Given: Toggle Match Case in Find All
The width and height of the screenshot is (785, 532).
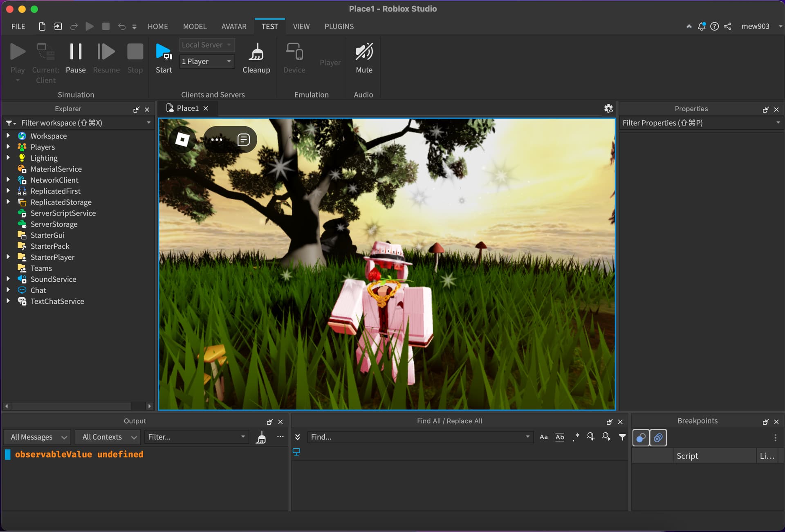Looking at the screenshot, I should (x=543, y=437).
